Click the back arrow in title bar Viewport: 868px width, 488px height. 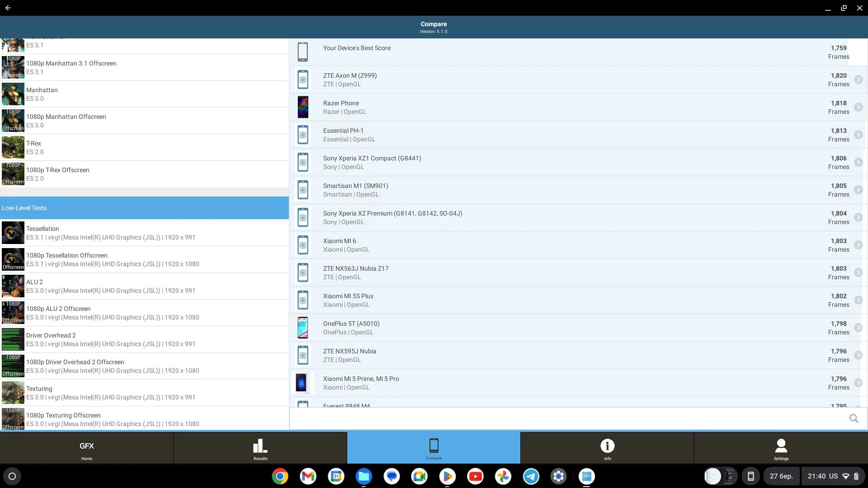[x=8, y=8]
